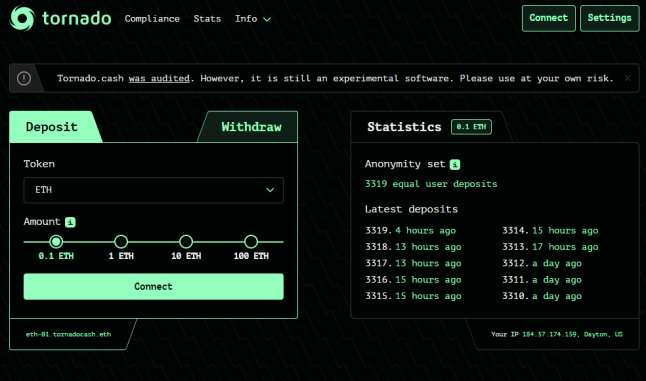
Task: Open the Compliance page
Action: pos(152,19)
